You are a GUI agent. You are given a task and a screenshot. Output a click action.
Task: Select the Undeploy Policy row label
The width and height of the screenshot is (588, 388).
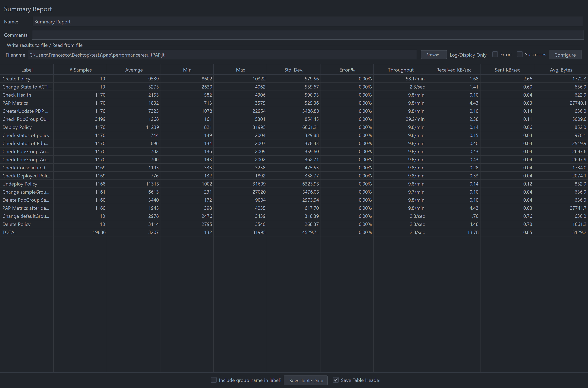coord(27,184)
